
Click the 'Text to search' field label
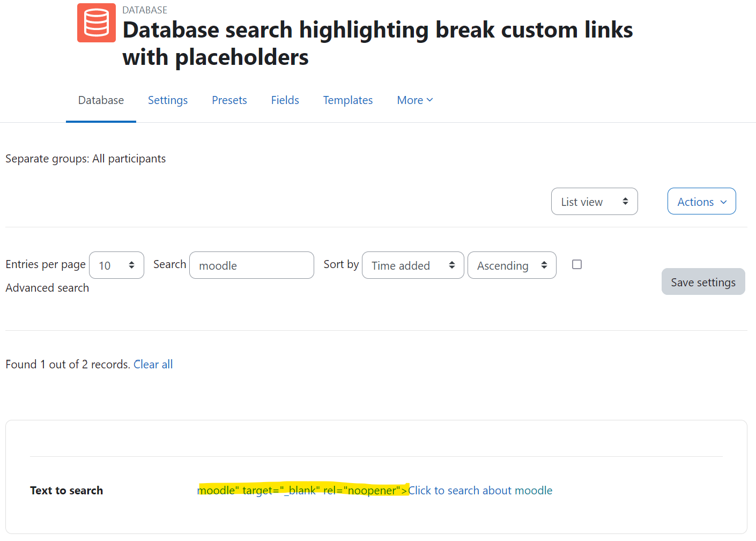click(66, 491)
